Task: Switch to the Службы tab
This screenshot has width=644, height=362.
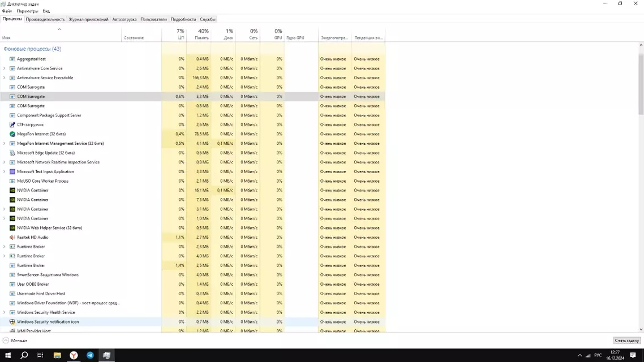Action: click(x=208, y=19)
